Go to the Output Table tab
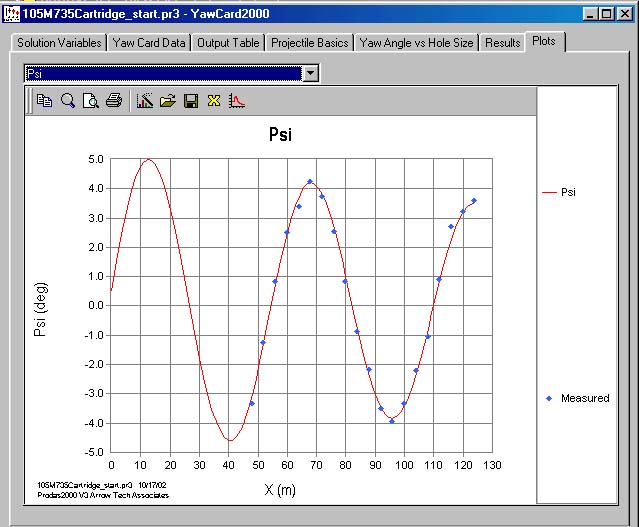 [228, 43]
